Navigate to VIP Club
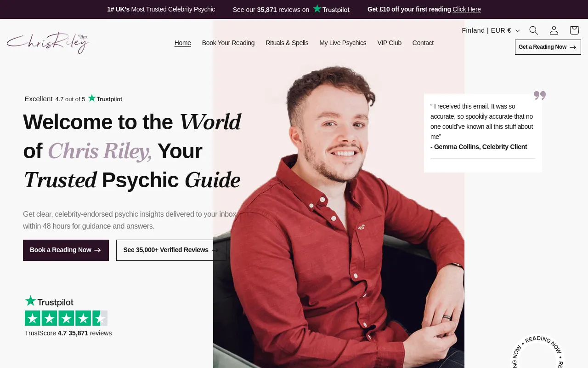Screen dimensions: 588x368 pos(389,43)
